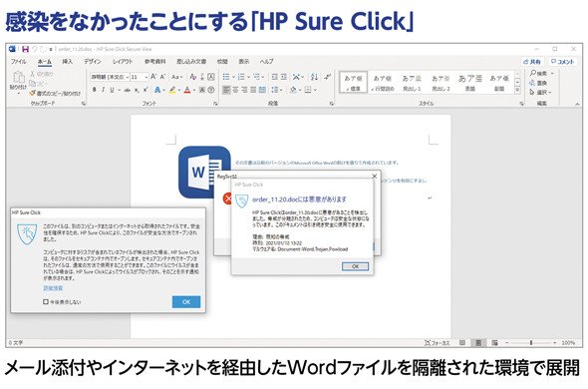Image resolution: width=588 pixels, height=389 pixels.
Task: Align text to the left
Action: click(226, 90)
